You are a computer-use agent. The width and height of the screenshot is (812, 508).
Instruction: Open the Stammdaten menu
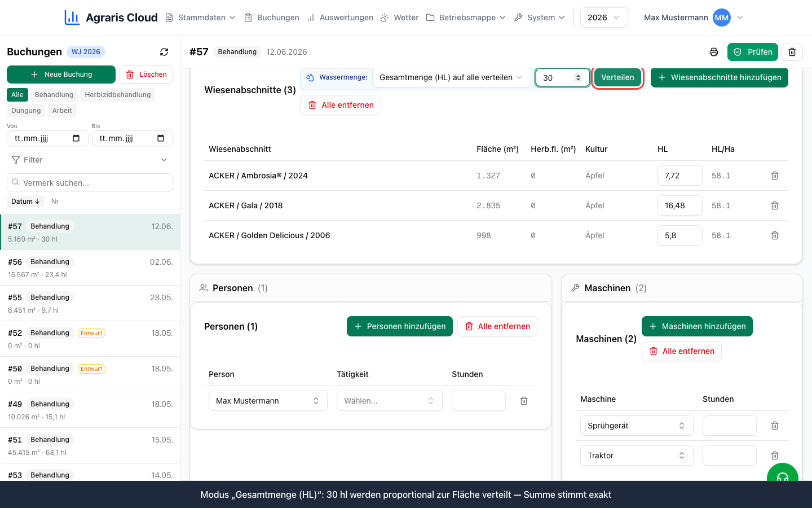(x=200, y=17)
